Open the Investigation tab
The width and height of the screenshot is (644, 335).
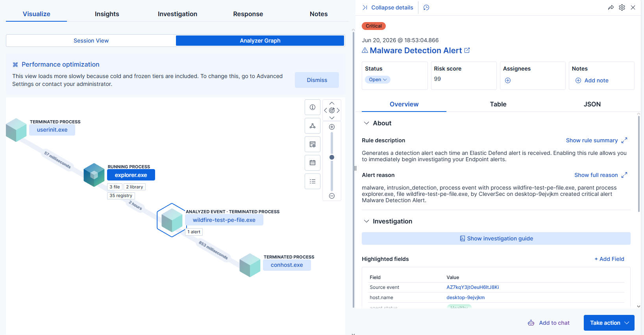point(178,14)
